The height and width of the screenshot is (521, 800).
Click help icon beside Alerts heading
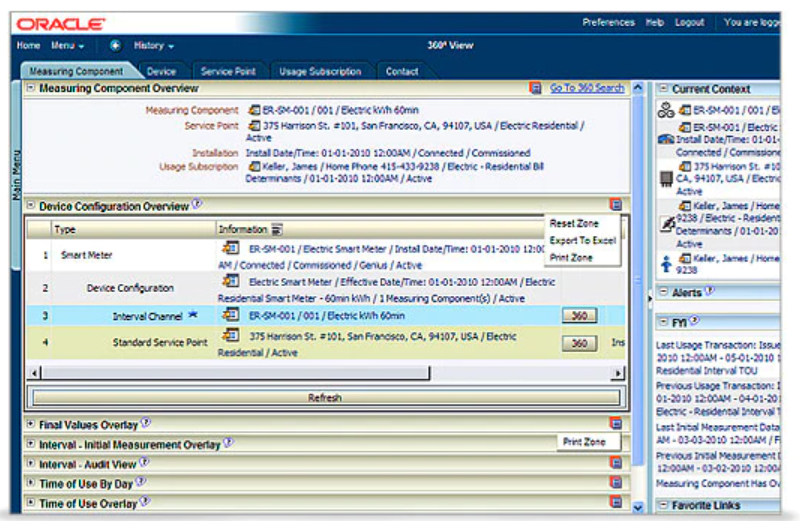click(709, 291)
